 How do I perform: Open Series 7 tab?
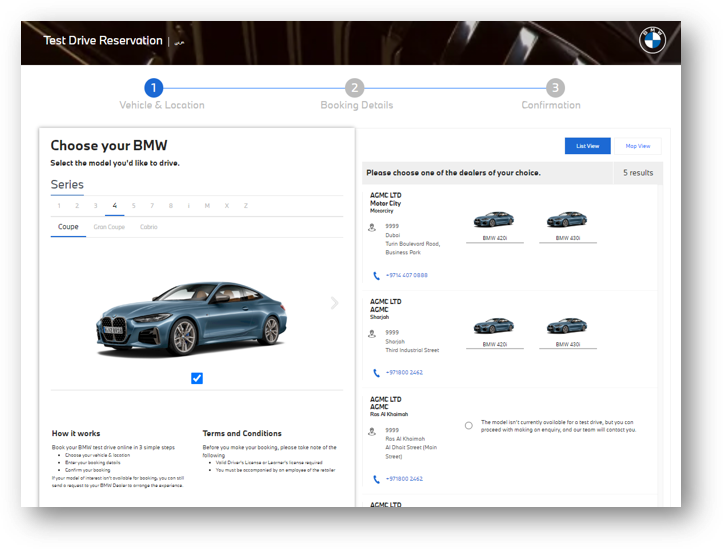point(152,206)
